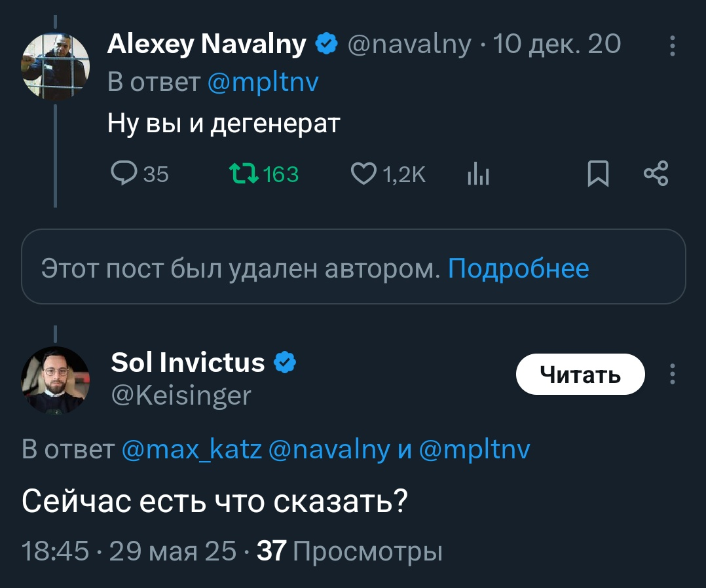Open three-dot menu on top post
This screenshot has width=706, height=588.
pyautogui.click(x=672, y=46)
